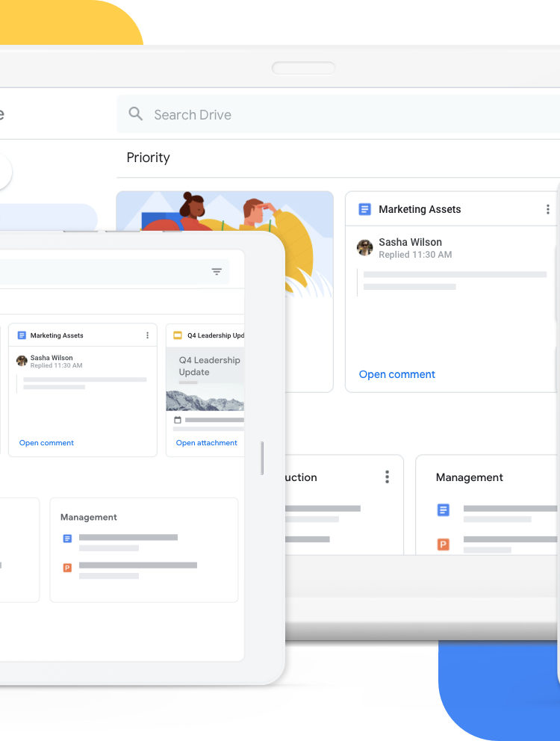Click the Open attachment link
The width and height of the screenshot is (560, 741).
point(206,443)
